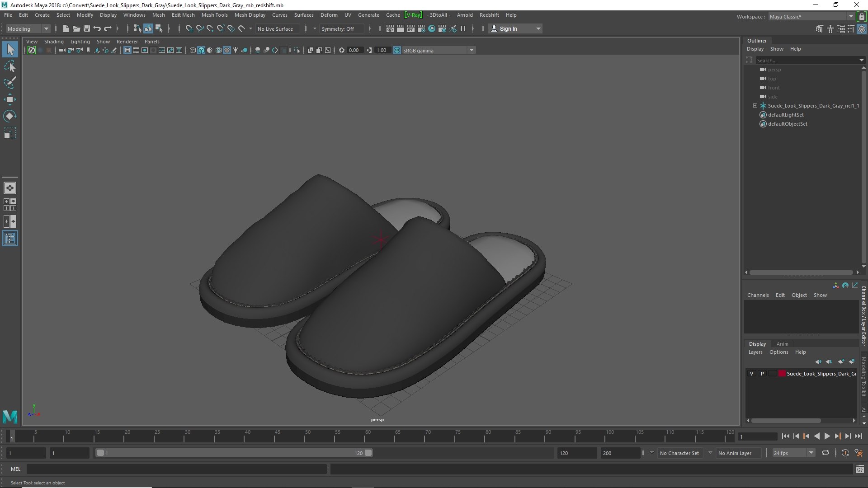
Task: Toggle the V visibility of the Suede layer
Action: [x=751, y=374]
